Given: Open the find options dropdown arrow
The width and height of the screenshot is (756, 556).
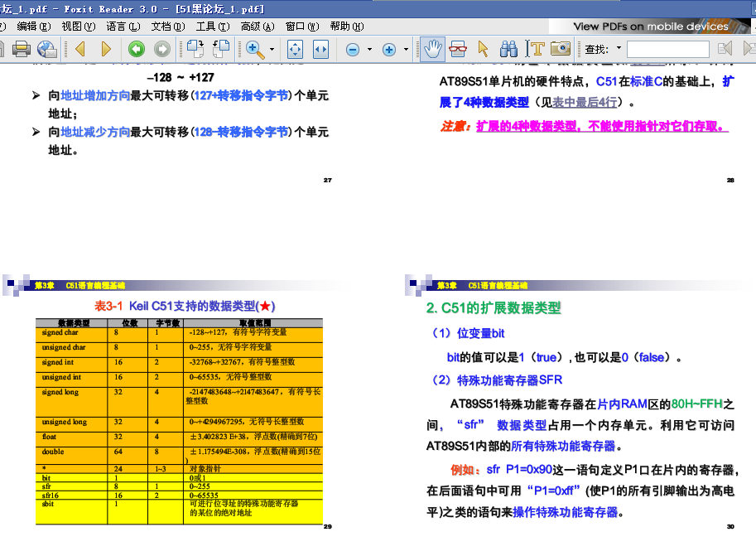Looking at the screenshot, I should [619, 48].
